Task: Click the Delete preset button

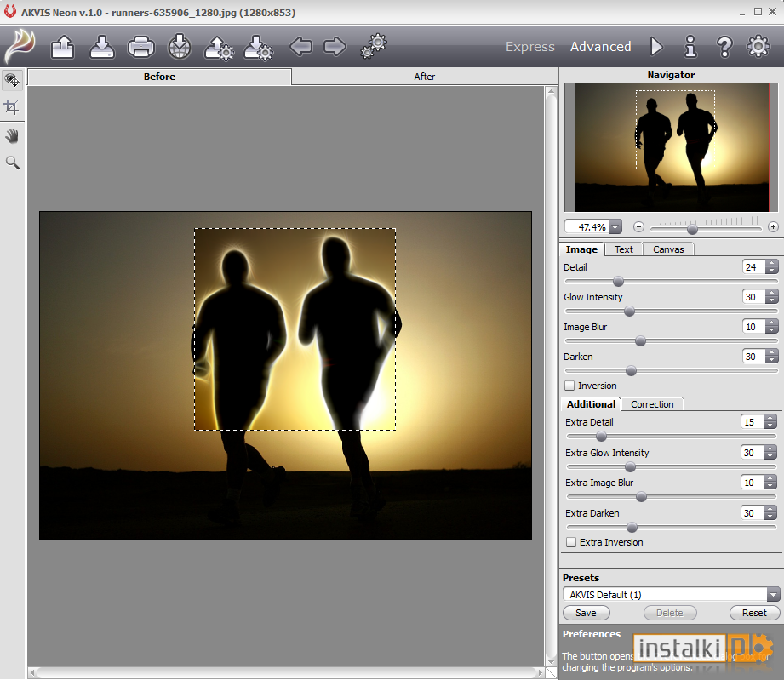Action: pos(669,613)
